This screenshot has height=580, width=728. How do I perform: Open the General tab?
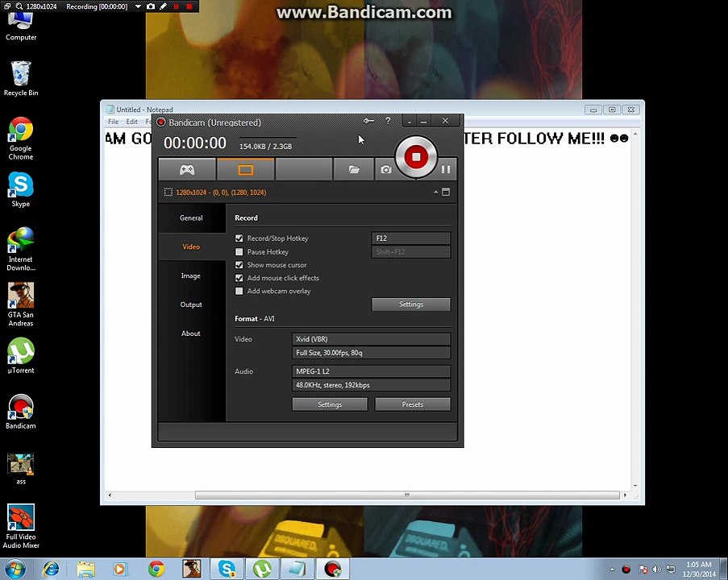(x=191, y=217)
